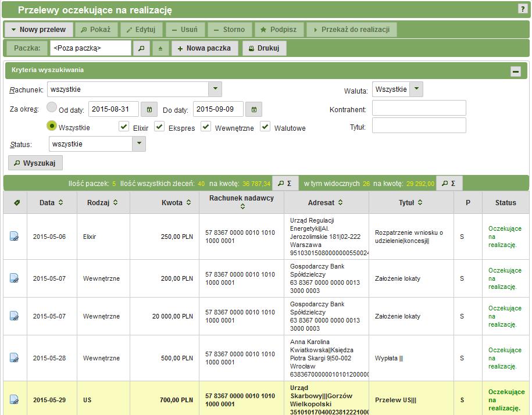Screen dimensions: 532x415
Task: Click the Do daty date field
Action: click(218, 109)
